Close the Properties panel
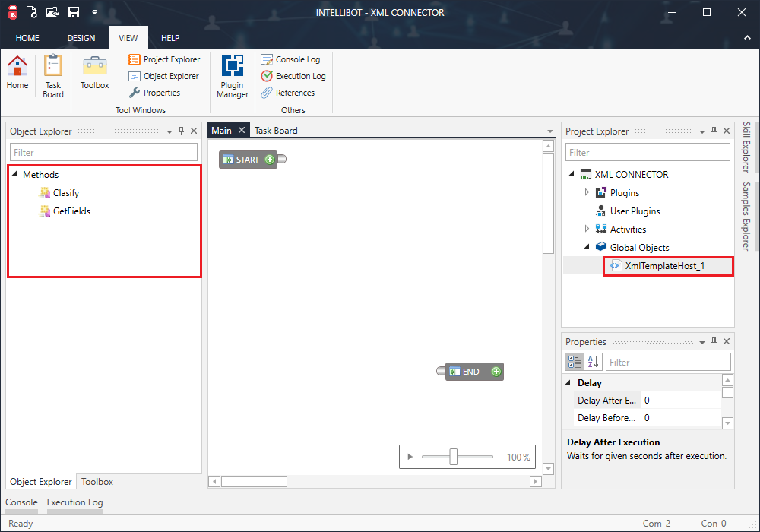Viewport: 760px width, 532px height. pos(727,341)
